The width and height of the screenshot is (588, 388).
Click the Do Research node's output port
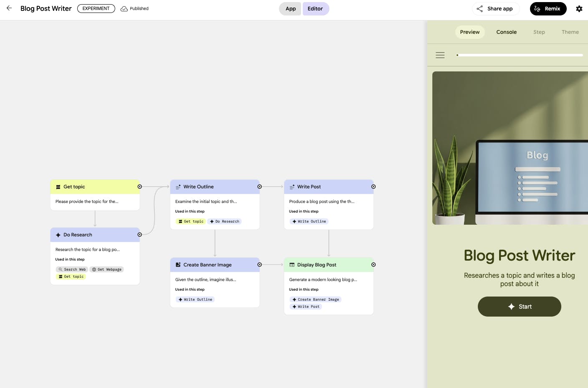coord(140,235)
